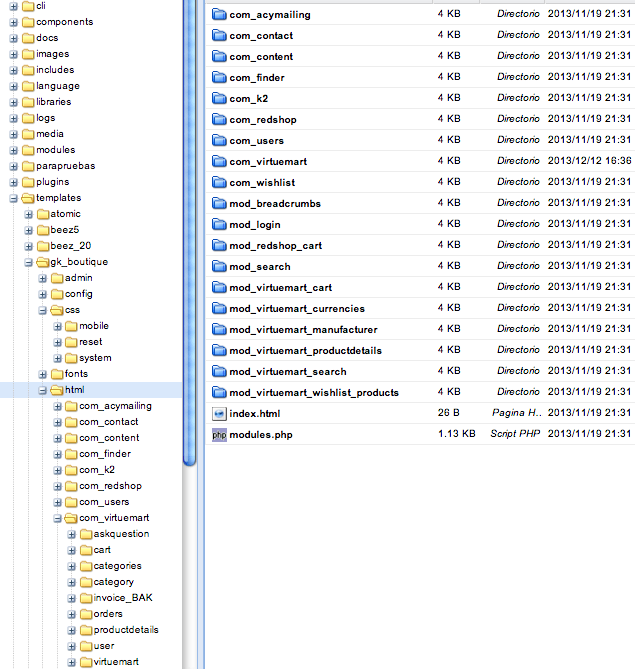Expand the productdetails tree node
Screen dimensions: 635x669
72,630
